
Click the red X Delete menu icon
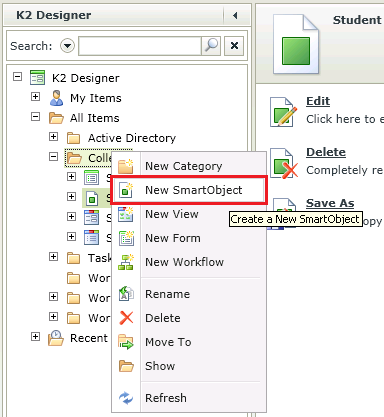(126, 318)
